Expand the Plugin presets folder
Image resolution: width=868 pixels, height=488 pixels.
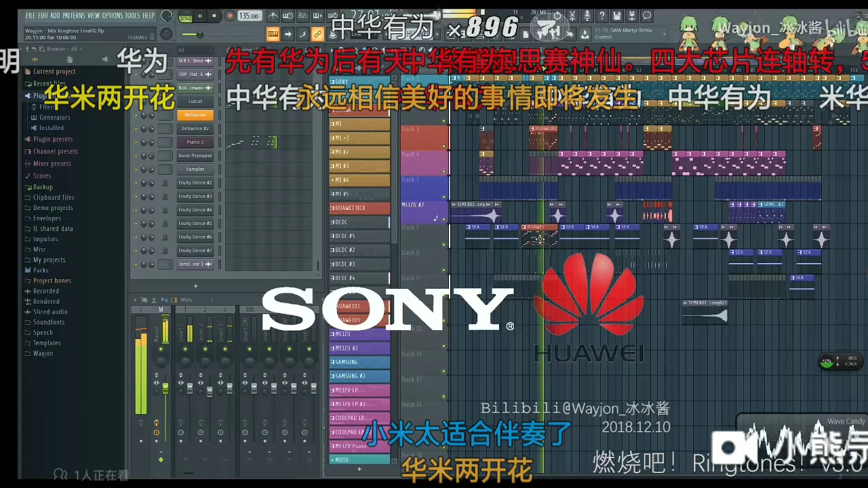point(48,140)
